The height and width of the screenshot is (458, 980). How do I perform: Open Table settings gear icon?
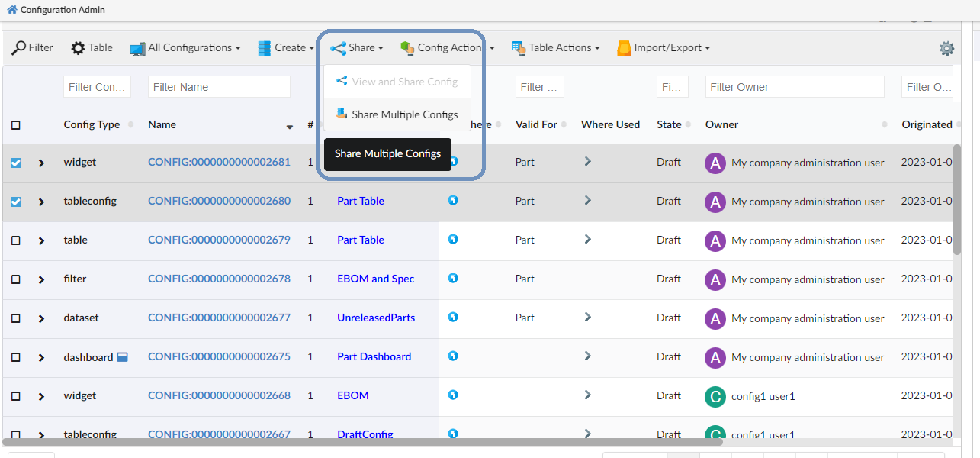click(79, 48)
